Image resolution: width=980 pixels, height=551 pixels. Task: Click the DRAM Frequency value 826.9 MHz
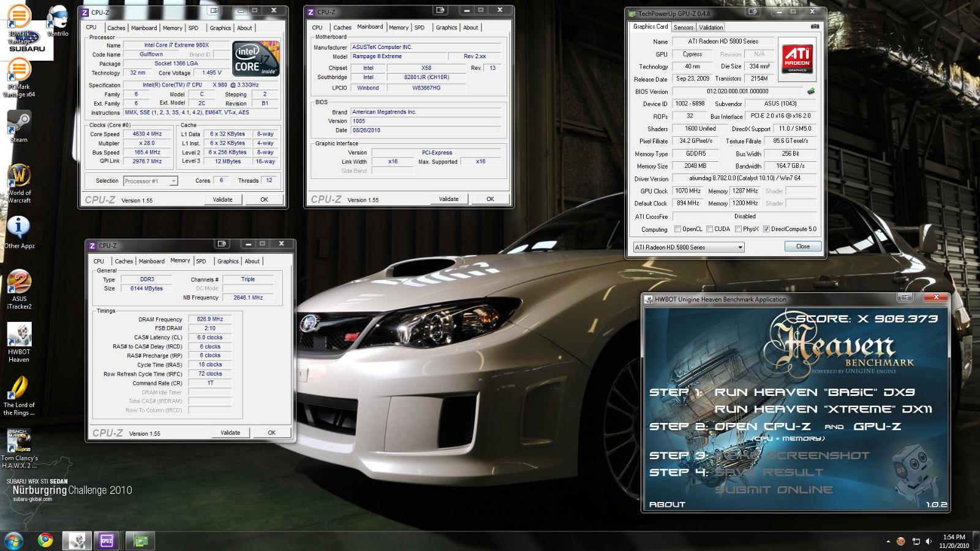coord(210,319)
